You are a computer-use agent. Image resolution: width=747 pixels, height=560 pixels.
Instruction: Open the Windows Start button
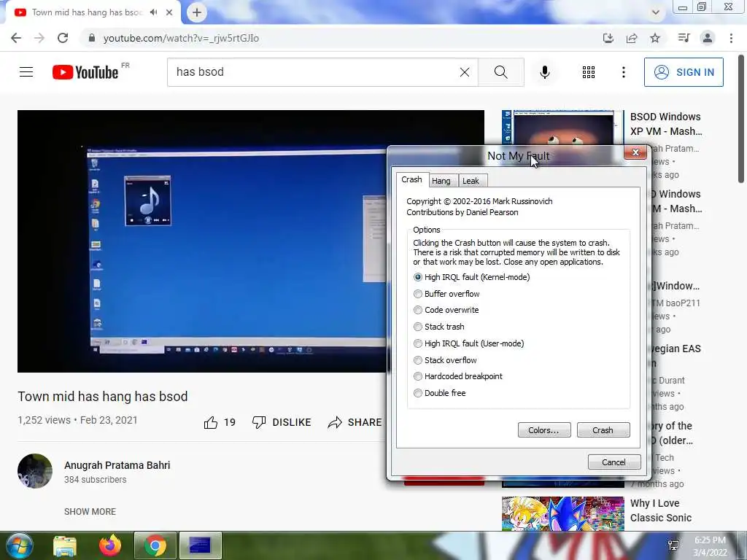(x=19, y=545)
